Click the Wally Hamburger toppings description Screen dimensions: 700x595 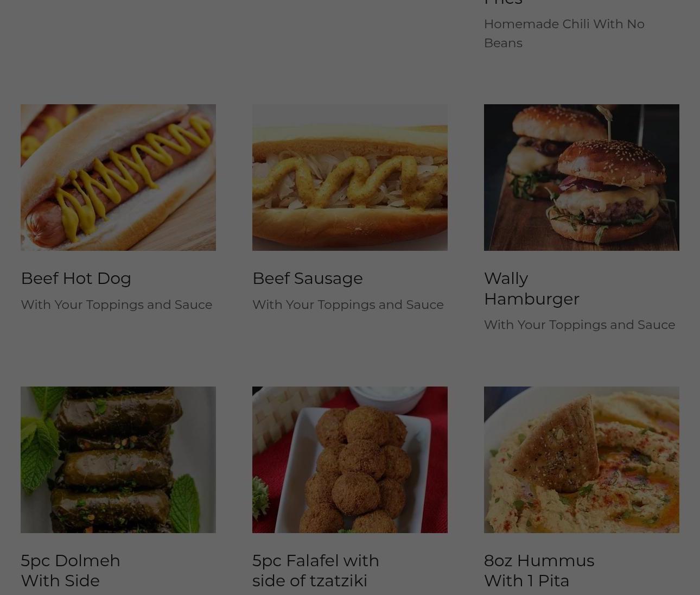pyautogui.click(x=580, y=325)
